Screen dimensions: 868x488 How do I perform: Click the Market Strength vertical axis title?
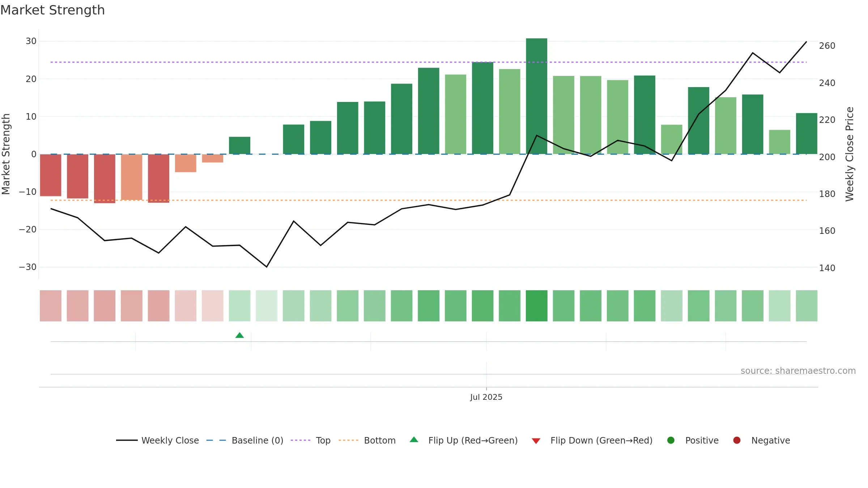[x=6, y=154]
